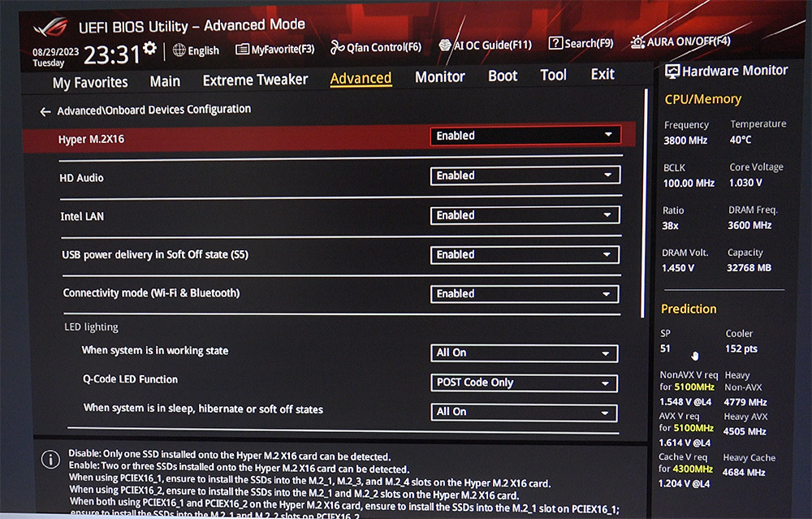This screenshot has height=519, width=812.
Task: Go back using the left arrow icon
Action: (x=45, y=111)
